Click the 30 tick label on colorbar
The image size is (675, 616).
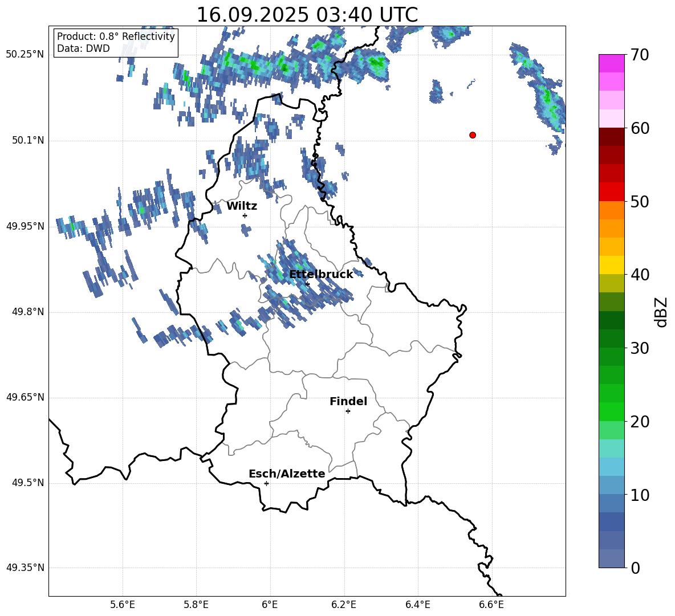[x=640, y=348]
